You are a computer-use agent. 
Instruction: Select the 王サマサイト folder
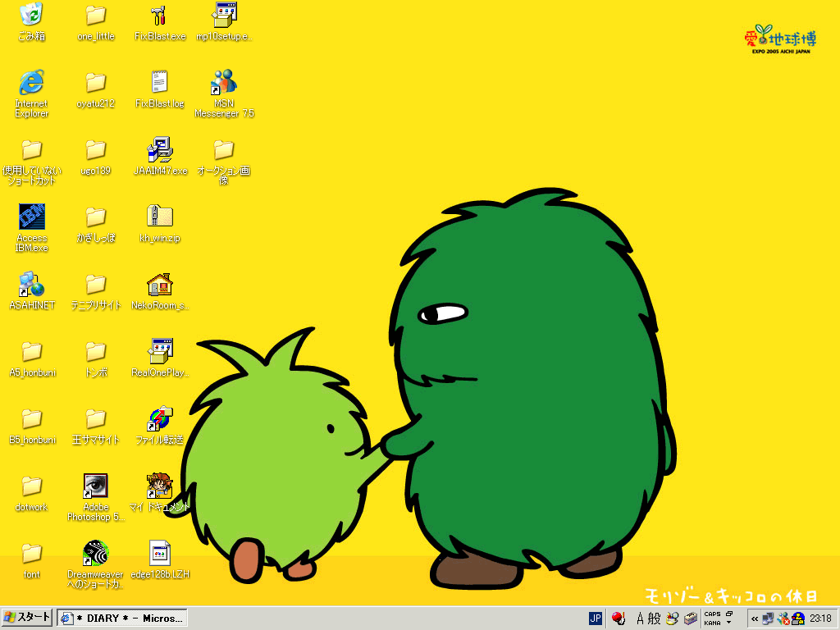(x=96, y=426)
